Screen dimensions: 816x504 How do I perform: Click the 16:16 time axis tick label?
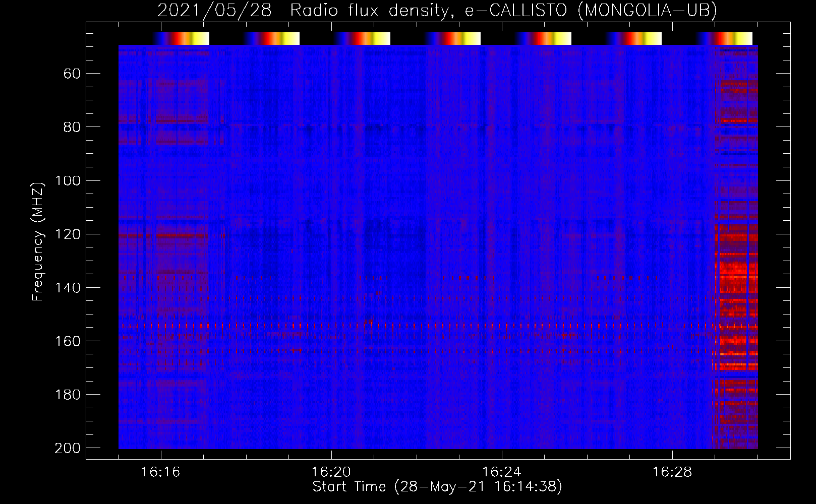pyautogui.click(x=160, y=472)
